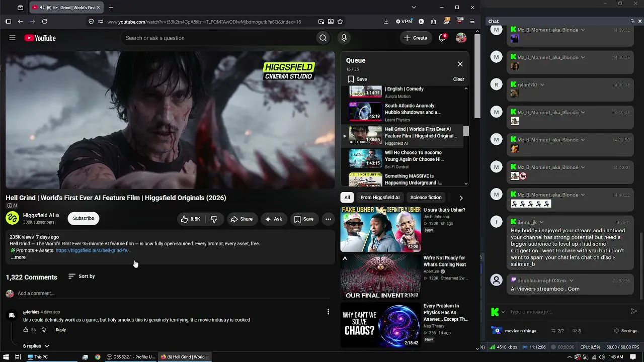This screenshot has height=362, width=644.
Task: Open doublecurragh03lzsk chat user dropdown
Action: pos(571,281)
